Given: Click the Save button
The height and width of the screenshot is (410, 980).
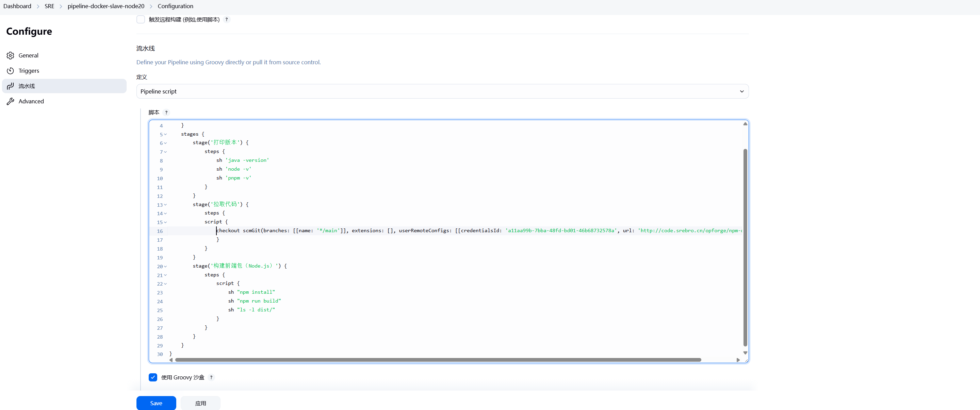Looking at the screenshot, I should (156, 403).
